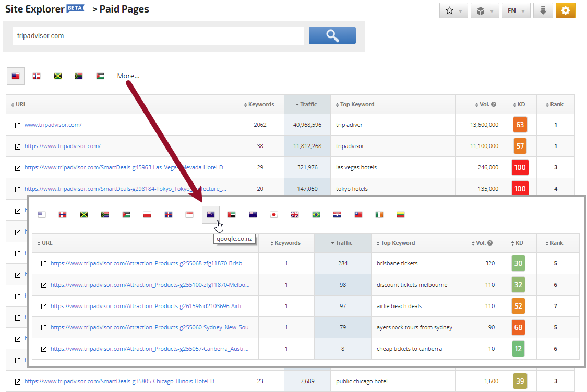Open the orange settings gear

point(565,10)
